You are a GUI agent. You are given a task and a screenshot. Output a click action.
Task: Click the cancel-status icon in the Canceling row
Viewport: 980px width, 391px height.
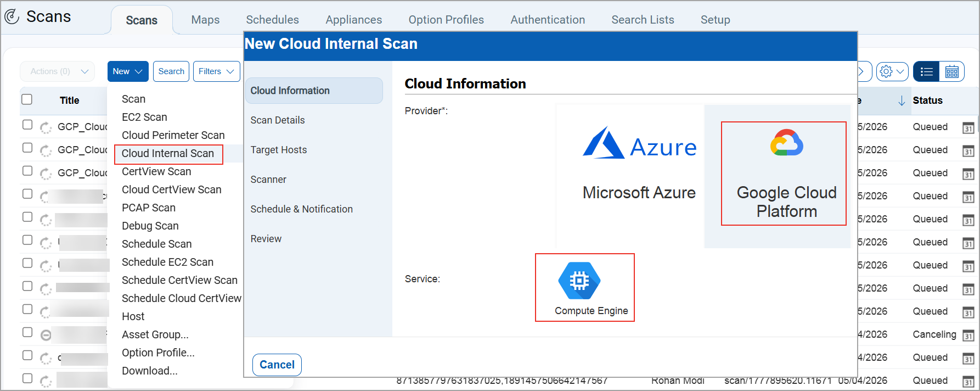pyautogui.click(x=46, y=335)
